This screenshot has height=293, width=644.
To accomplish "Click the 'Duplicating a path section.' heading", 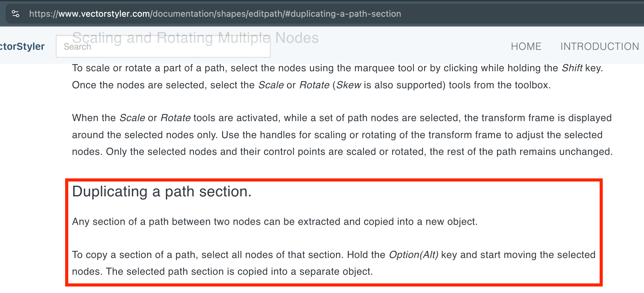I will [x=162, y=191].
